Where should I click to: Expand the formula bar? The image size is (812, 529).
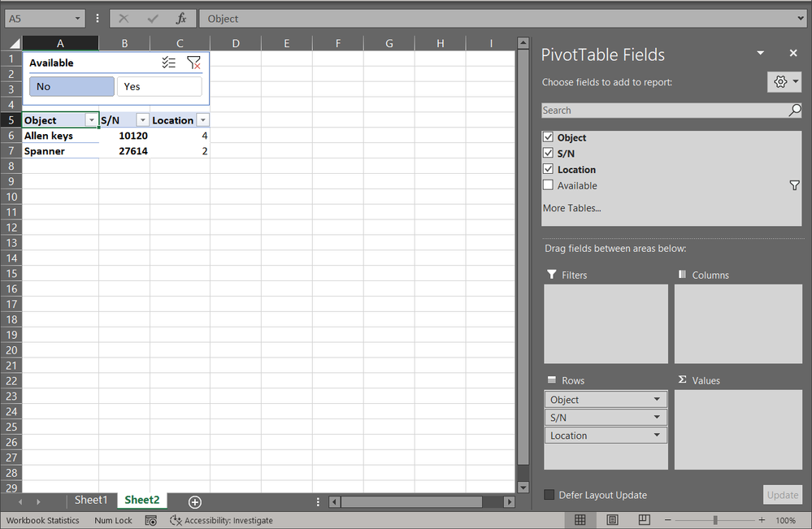click(x=801, y=19)
